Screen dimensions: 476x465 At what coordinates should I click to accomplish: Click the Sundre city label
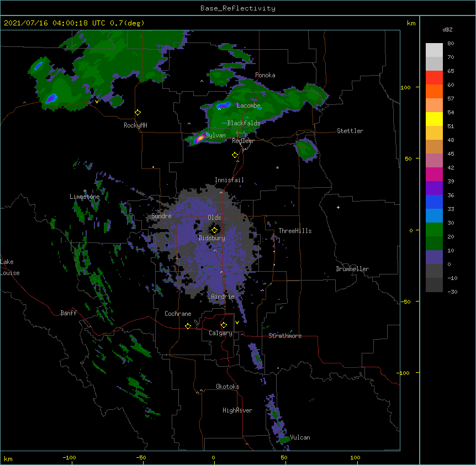coord(161,216)
